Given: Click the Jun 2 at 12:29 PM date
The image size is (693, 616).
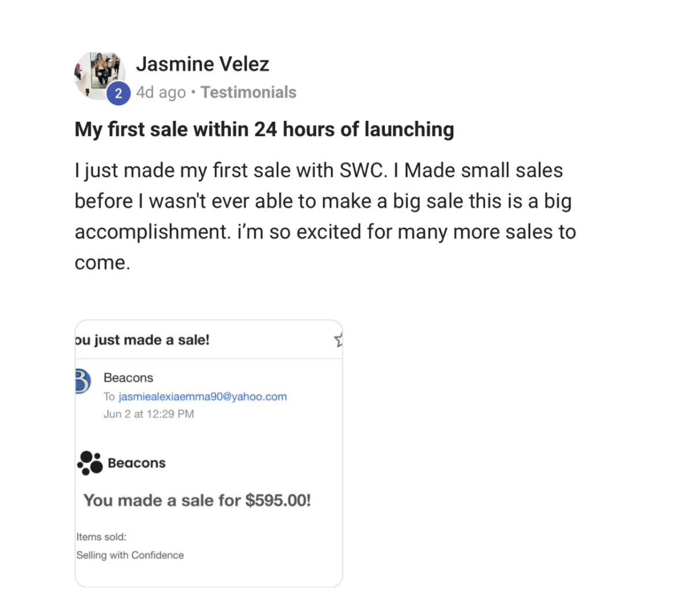Looking at the screenshot, I should coord(148,414).
